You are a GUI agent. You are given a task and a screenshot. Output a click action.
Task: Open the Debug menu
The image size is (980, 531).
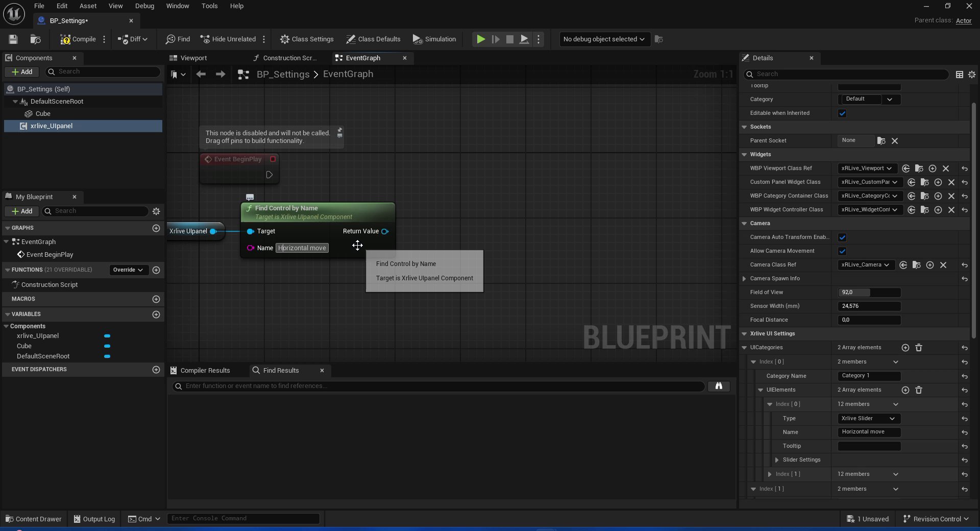click(144, 6)
